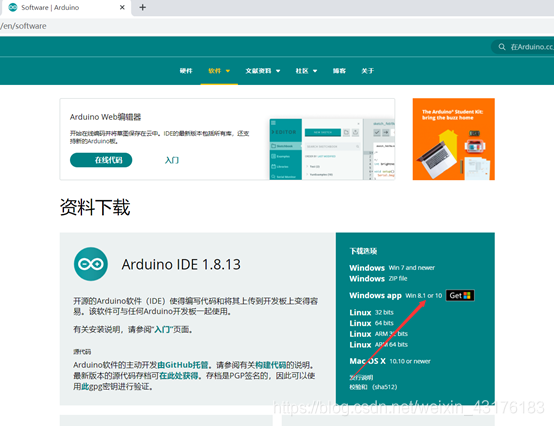Click the Arduino favicon in the browser tab
The height and width of the screenshot is (426, 554).
(13, 7)
